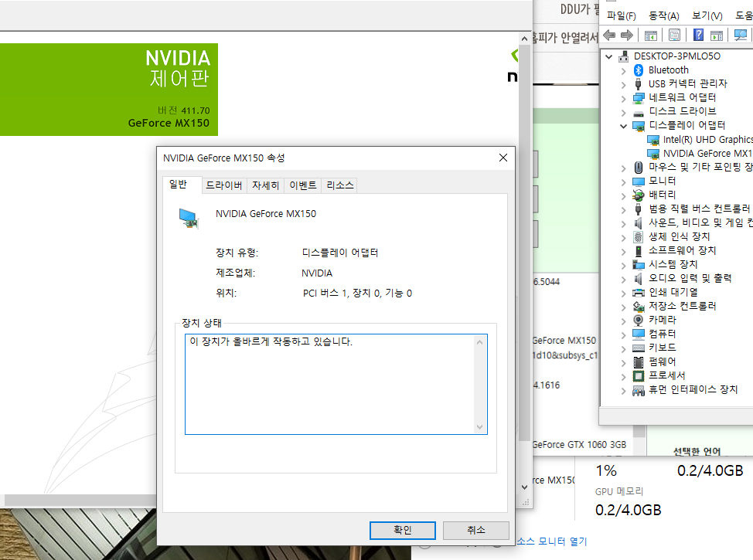Expand the 시스템 장치 node
753x560 pixels.
[x=623, y=266]
